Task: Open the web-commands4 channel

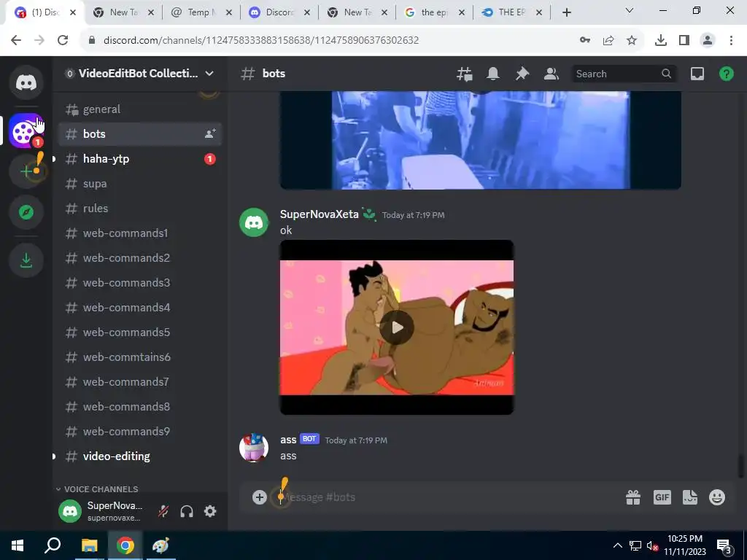Action: [140, 307]
